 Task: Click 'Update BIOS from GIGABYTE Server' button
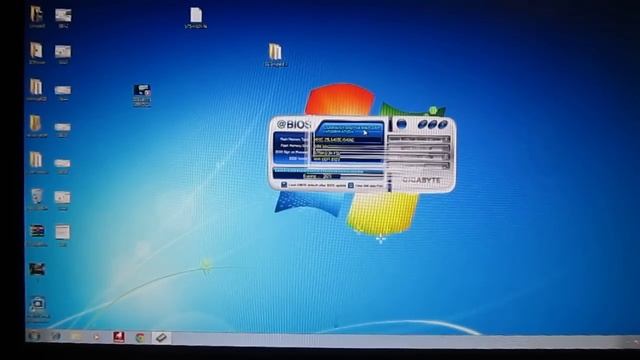[419, 139]
